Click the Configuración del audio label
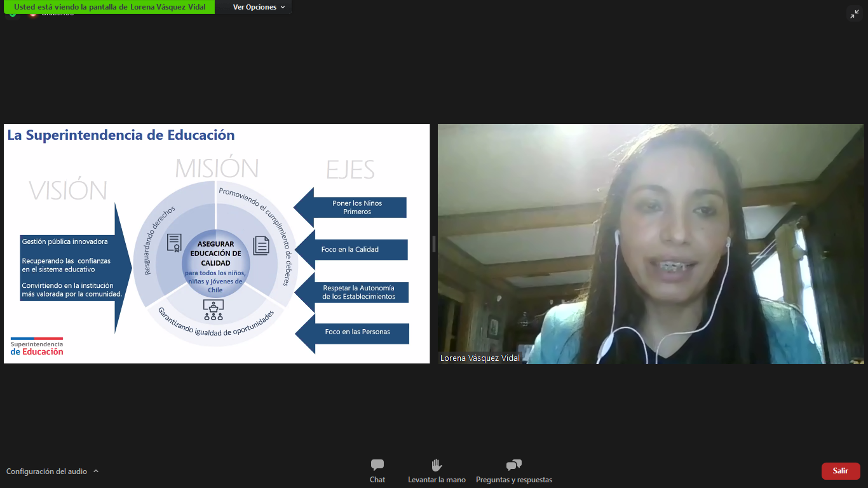 coord(46,471)
